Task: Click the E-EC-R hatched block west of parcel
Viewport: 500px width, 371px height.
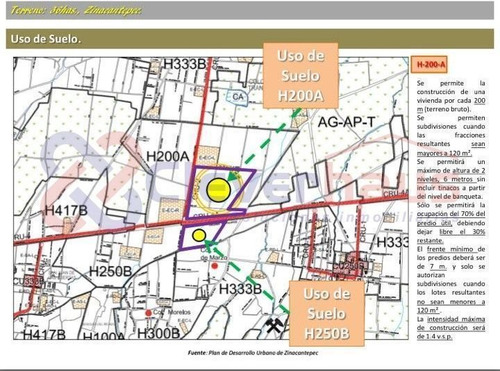Action: [171, 210]
